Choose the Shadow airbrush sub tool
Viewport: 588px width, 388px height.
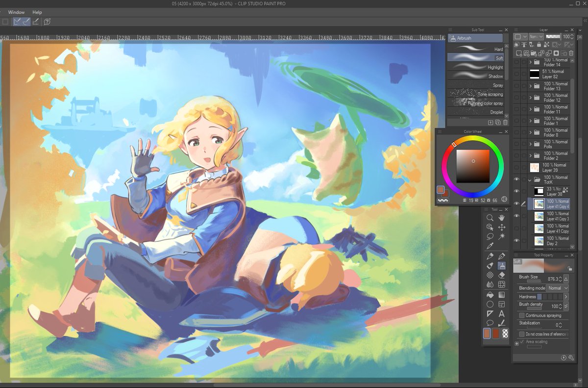pyautogui.click(x=475, y=76)
